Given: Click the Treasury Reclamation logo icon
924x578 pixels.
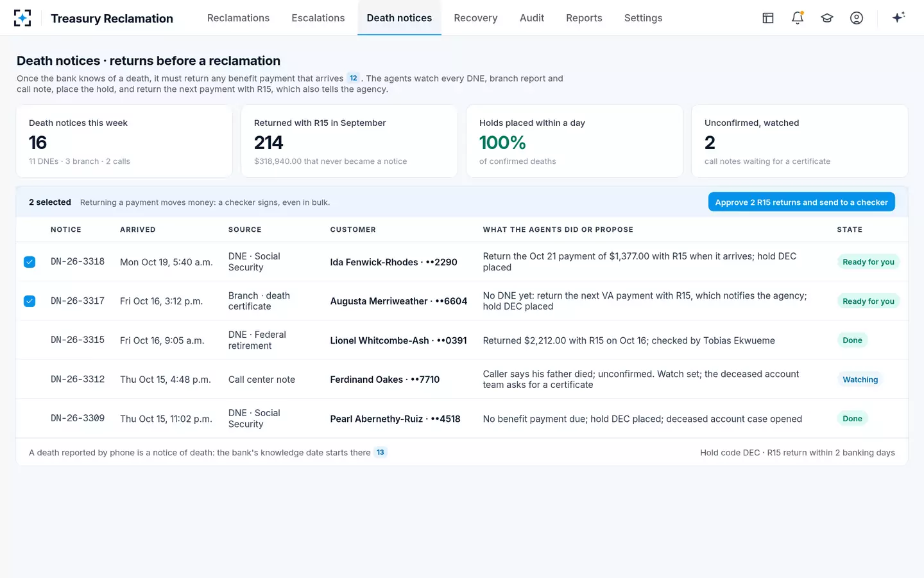Looking at the screenshot, I should click(x=22, y=18).
